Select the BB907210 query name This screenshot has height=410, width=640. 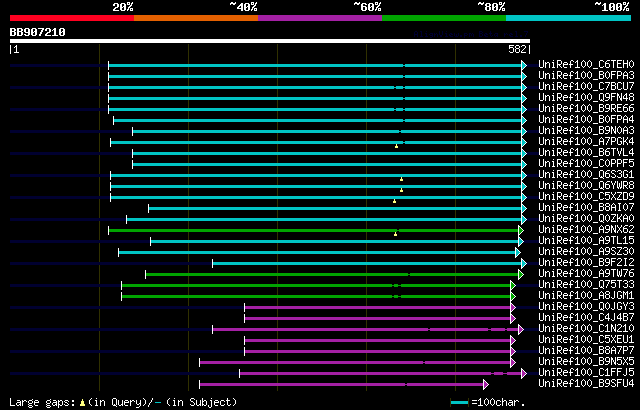click(38, 32)
